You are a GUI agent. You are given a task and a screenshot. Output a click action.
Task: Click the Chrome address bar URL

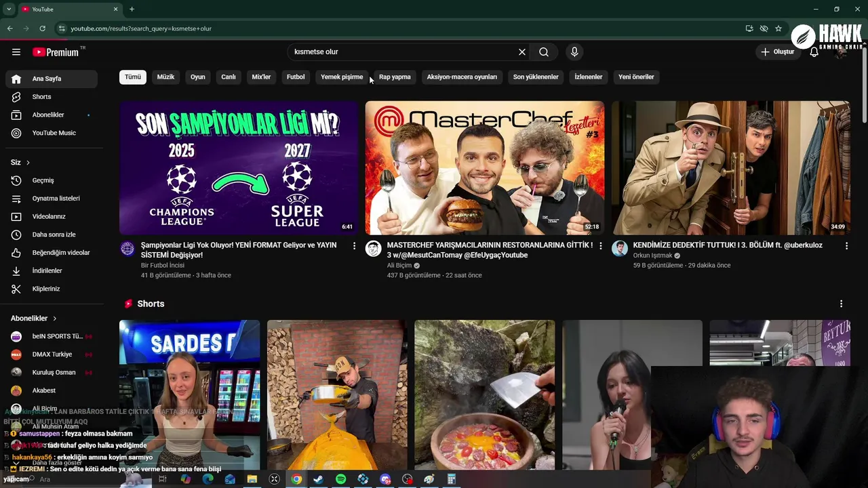tap(141, 28)
